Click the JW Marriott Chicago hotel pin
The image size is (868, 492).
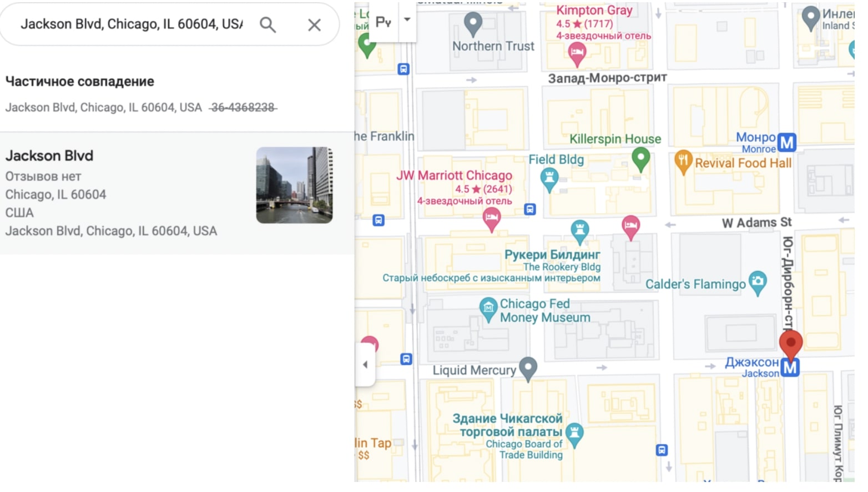pyautogui.click(x=492, y=219)
